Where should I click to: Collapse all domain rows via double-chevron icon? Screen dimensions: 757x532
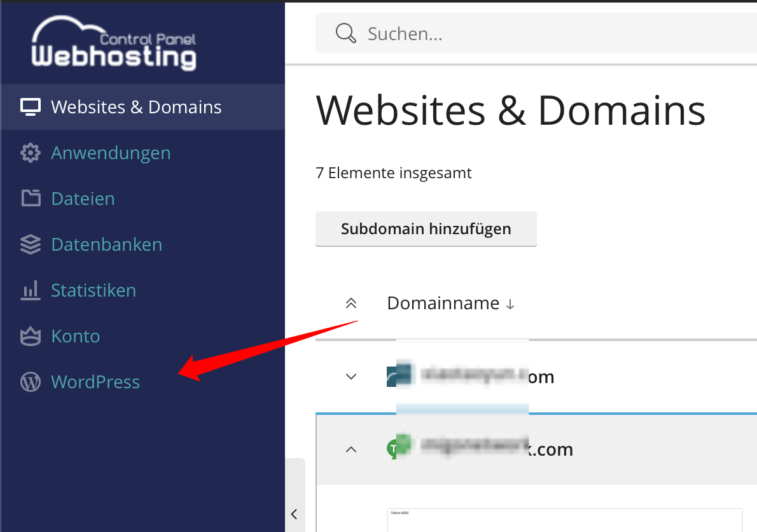(x=351, y=303)
